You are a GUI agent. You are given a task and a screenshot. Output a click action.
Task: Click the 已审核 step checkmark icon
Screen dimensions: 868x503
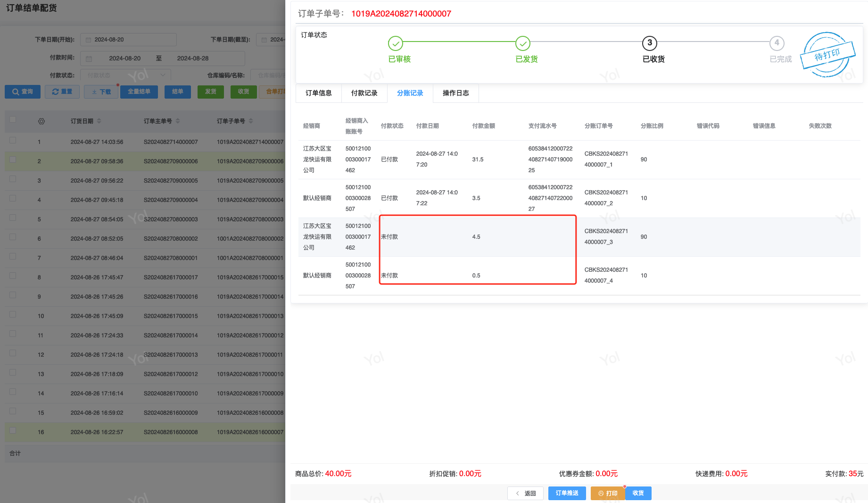[x=395, y=43]
